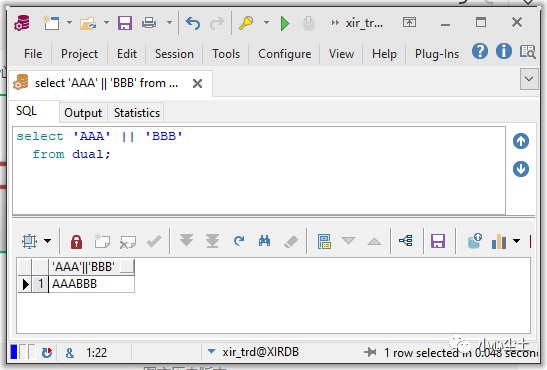Switch to the Output tab

tap(83, 113)
